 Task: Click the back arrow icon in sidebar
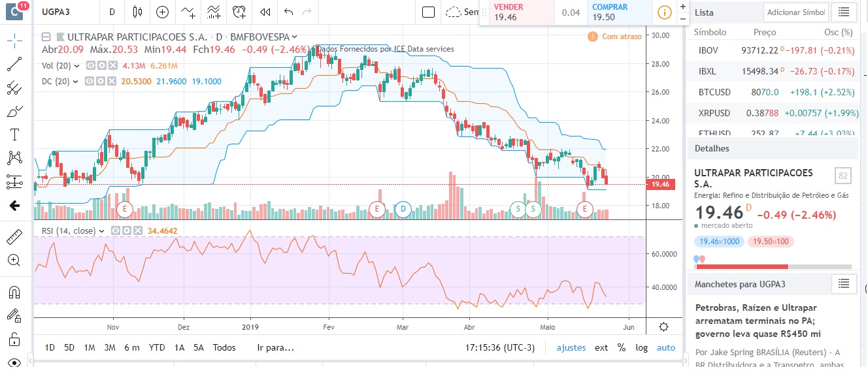pos(14,206)
